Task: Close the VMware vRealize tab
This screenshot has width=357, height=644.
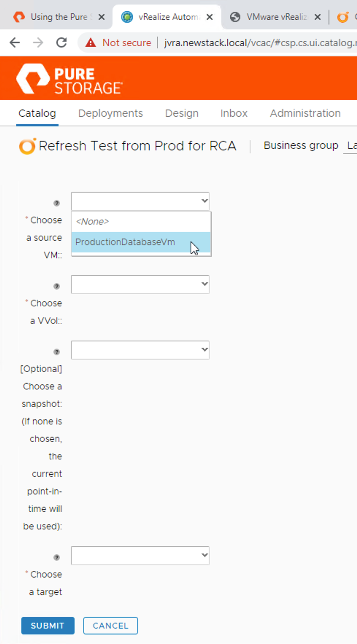Action: tap(318, 17)
